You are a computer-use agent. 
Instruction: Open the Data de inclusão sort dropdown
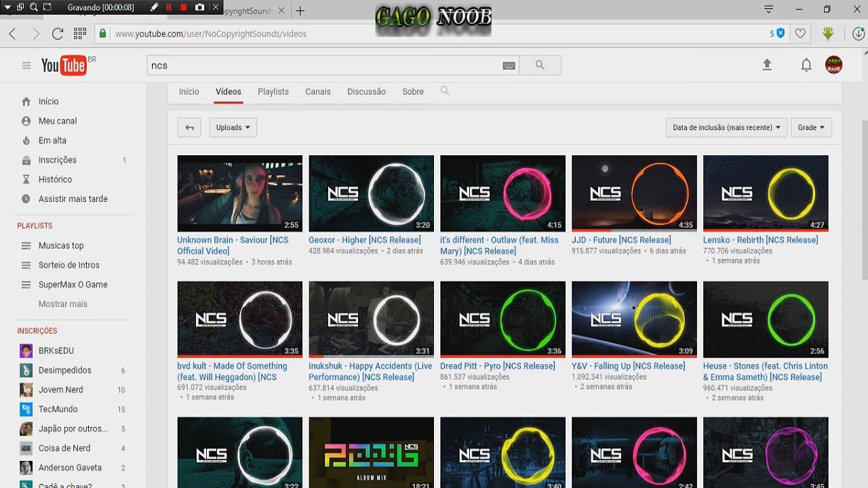point(726,127)
